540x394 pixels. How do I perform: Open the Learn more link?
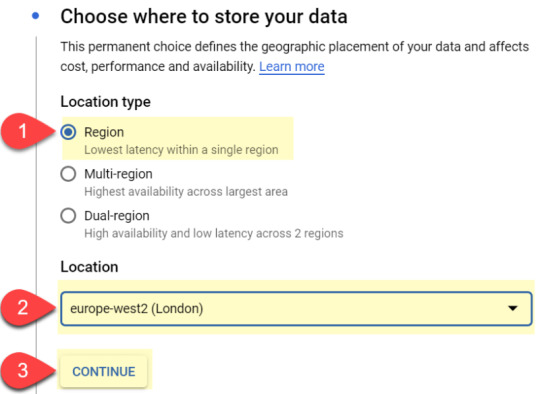(x=292, y=66)
